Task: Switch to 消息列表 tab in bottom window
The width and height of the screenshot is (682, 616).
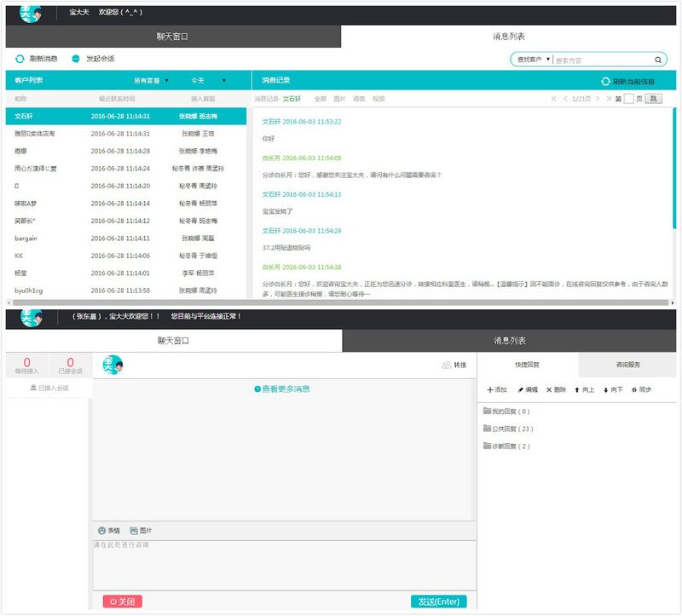Action: [509, 341]
